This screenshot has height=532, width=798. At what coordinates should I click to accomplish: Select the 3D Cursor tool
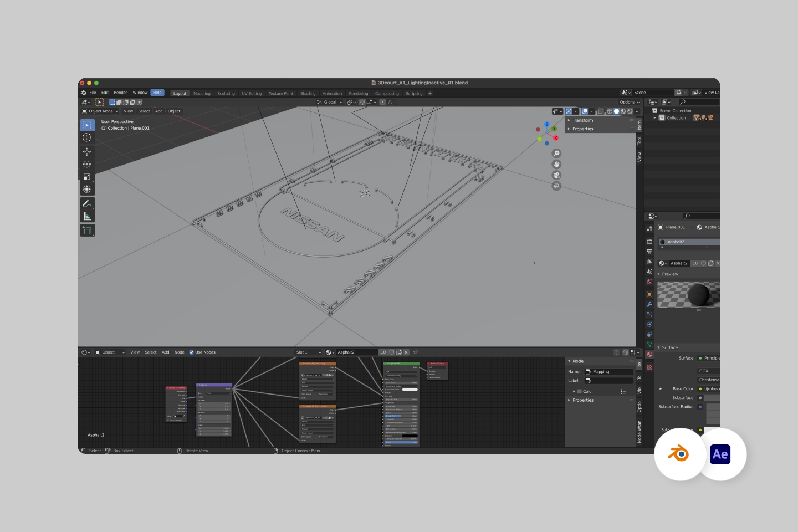point(87,137)
